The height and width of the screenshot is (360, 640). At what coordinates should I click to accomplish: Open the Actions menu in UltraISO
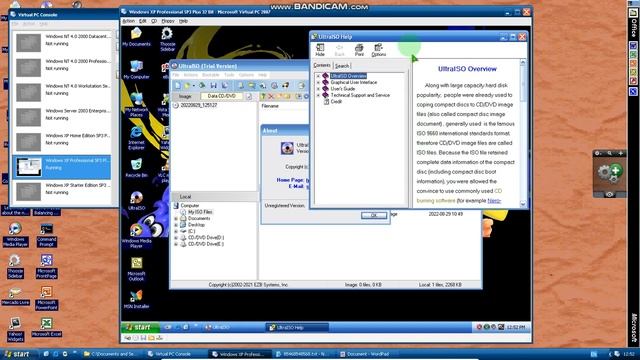(x=191, y=75)
